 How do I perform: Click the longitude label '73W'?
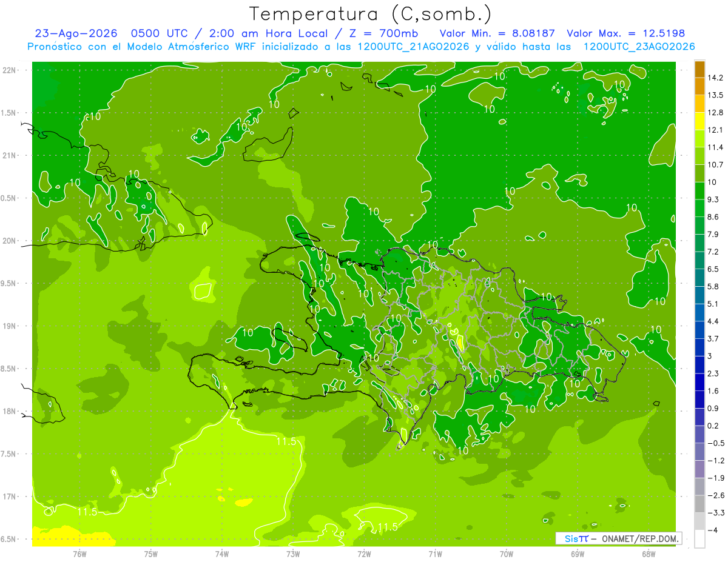coord(293,554)
